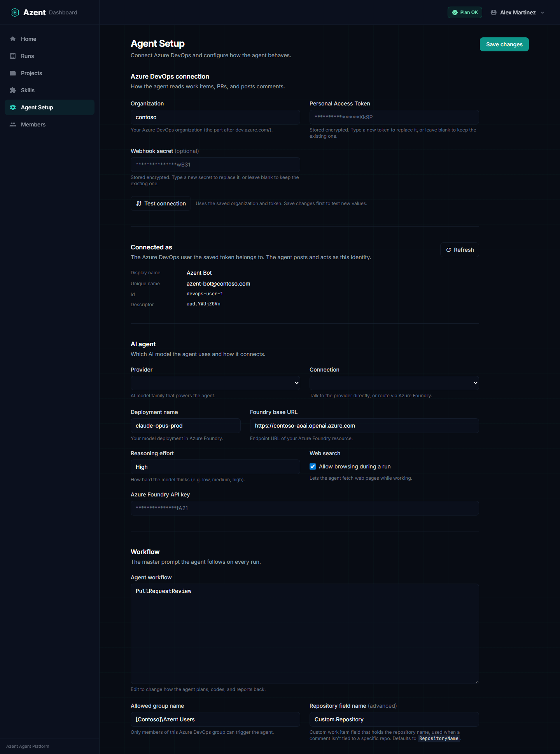Viewport: 560px width, 754px height.
Task: Click inside the Agent workflow text area
Action: (x=304, y=634)
